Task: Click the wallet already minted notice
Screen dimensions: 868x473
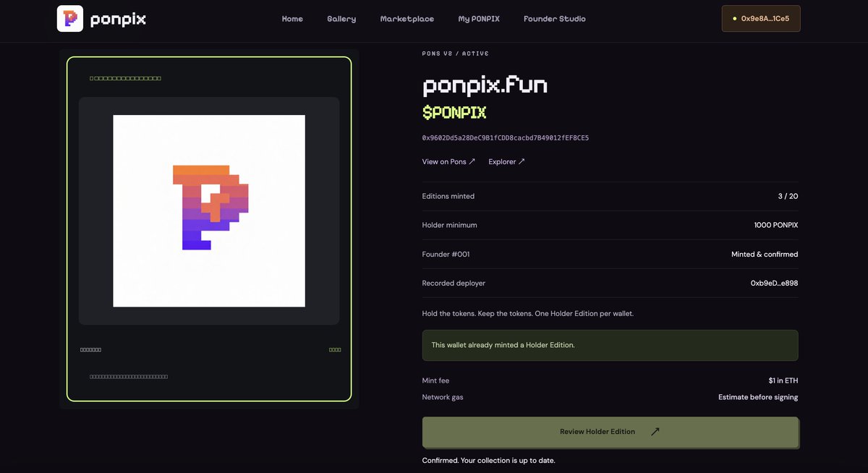Action: pos(610,346)
